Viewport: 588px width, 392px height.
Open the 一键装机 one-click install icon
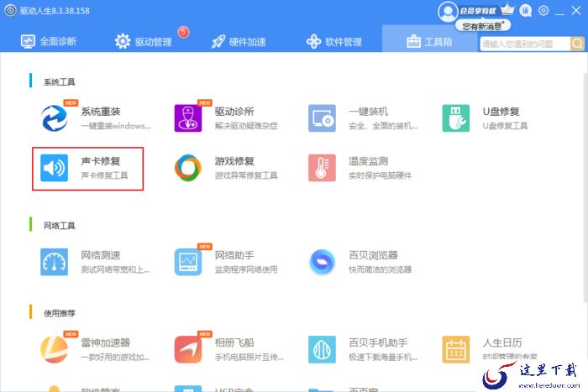[x=322, y=118]
